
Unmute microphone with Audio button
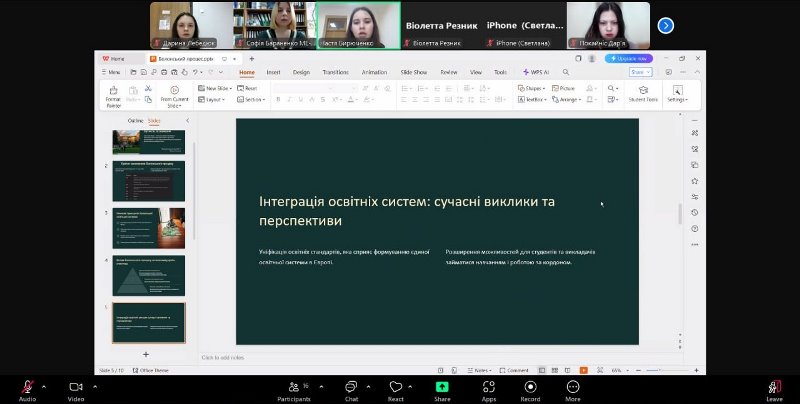pyautogui.click(x=27, y=387)
